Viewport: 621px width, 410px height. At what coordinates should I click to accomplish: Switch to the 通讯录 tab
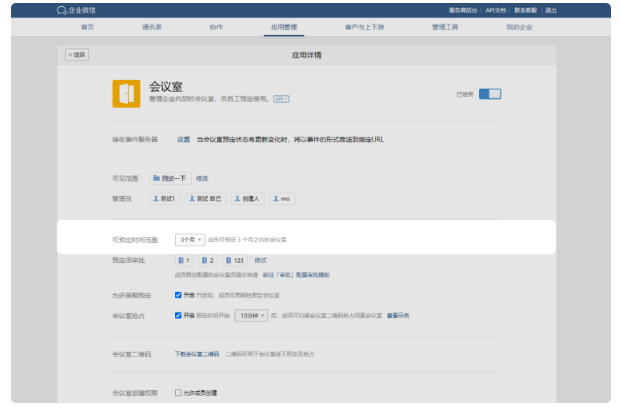[153, 27]
